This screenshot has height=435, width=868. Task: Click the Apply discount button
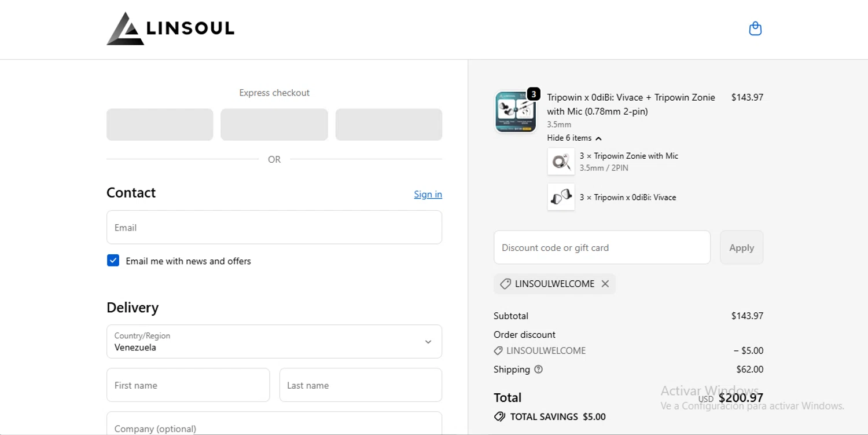(741, 247)
